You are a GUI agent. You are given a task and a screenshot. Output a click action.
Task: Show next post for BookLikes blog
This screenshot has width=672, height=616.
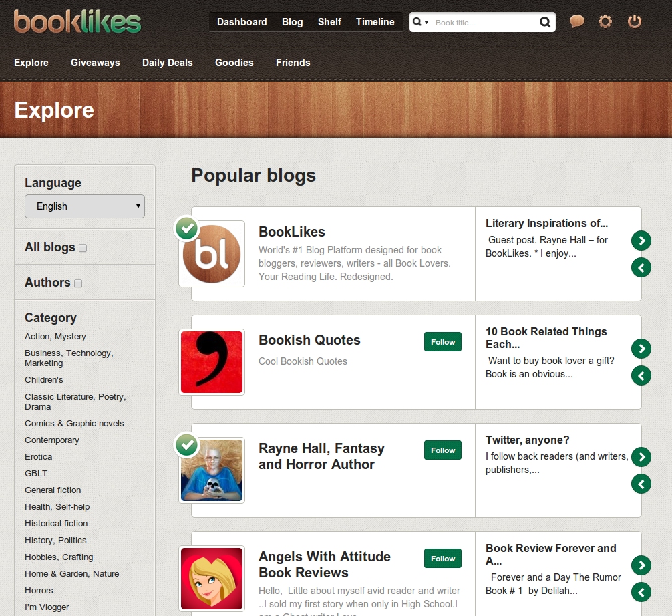pos(641,241)
